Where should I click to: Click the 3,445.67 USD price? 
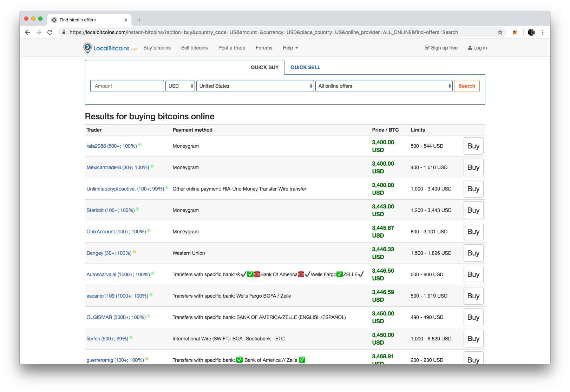pyautogui.click(x=383, y=232)
